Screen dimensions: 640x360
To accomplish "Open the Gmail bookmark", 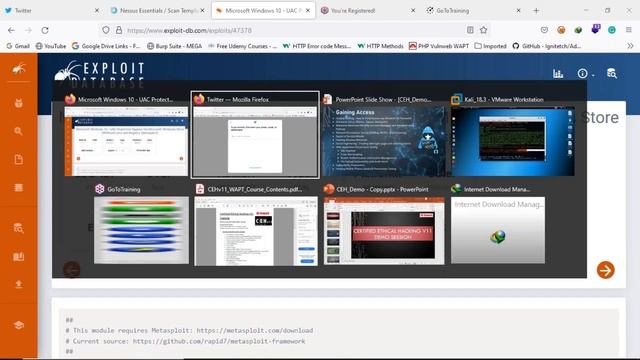I will (x=18, y=46).
